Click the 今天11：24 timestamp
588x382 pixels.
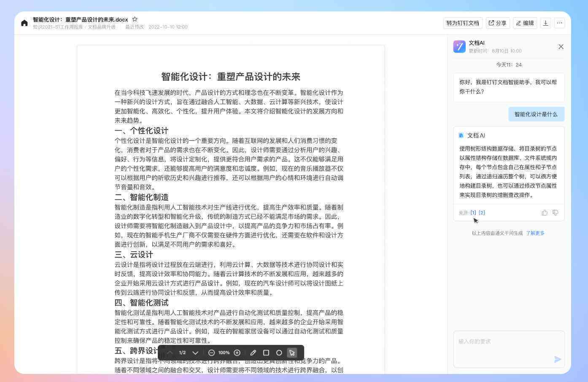pyautogui.click(x=509, y=65)
